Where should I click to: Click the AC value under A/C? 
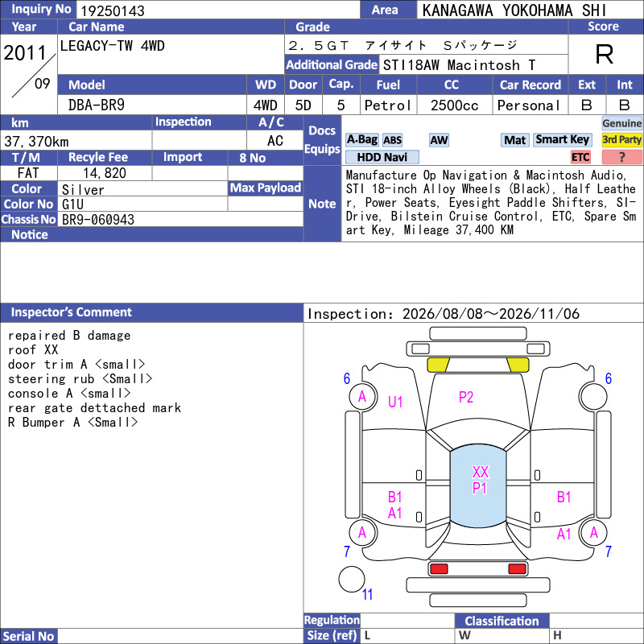[275, 141]
